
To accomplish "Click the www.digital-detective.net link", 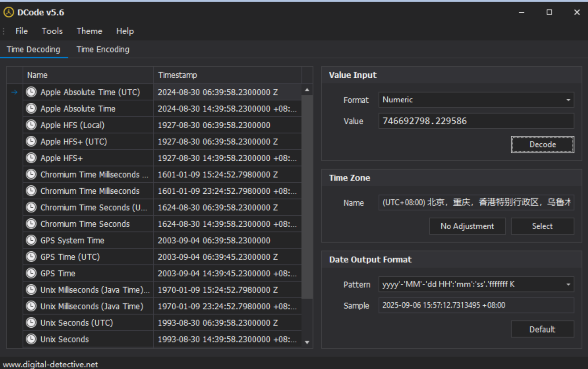I will click(x=51, y=364).
